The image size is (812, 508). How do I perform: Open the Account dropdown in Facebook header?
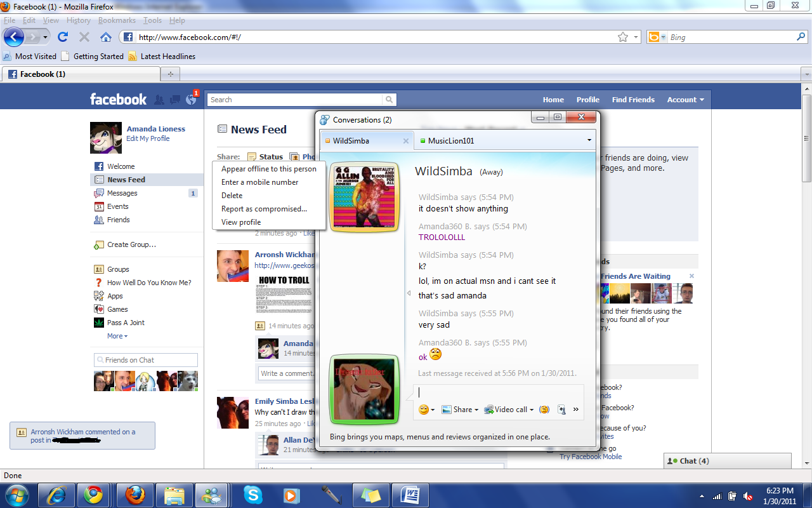685,100
